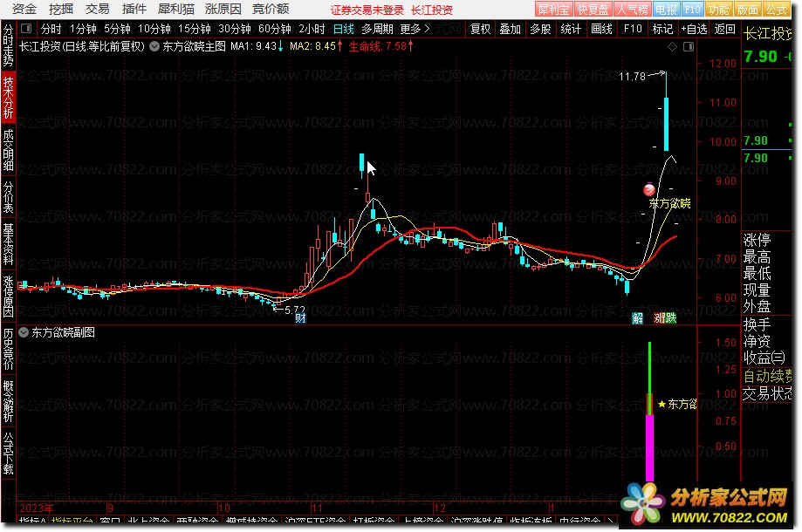Click the 跌 marker below the chart
Image resolution: width=802 pixels, height=532 pixels.
tap(671, 318)
